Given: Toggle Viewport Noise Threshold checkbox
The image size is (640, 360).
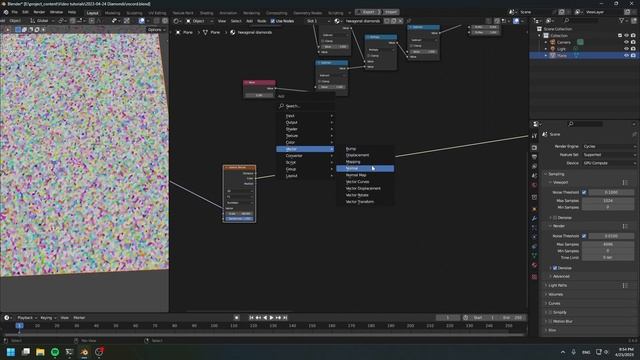Looking at the screenshot, I should (584, 192).
